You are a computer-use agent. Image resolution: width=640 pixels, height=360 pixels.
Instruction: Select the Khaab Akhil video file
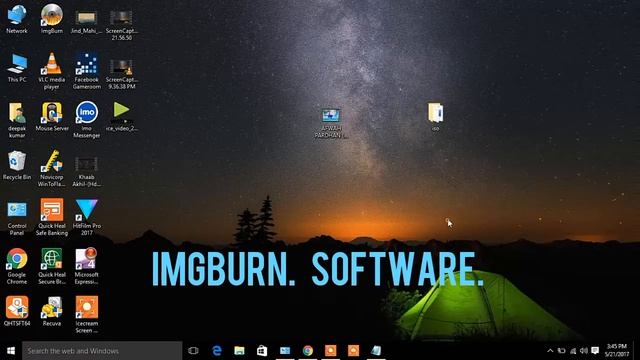tap(87, 171)
